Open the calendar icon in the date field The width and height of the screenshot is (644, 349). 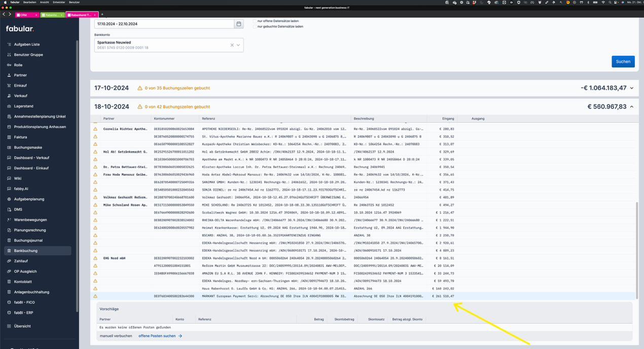(238, 23)
